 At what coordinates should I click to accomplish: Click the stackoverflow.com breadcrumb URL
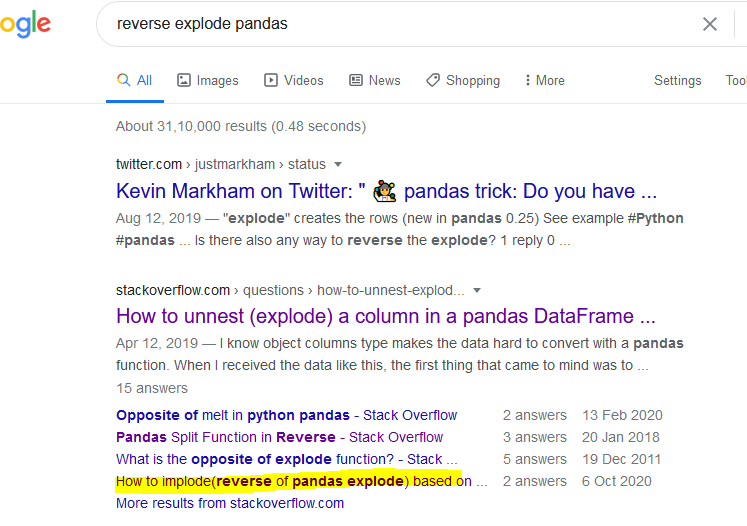(290, 290)
